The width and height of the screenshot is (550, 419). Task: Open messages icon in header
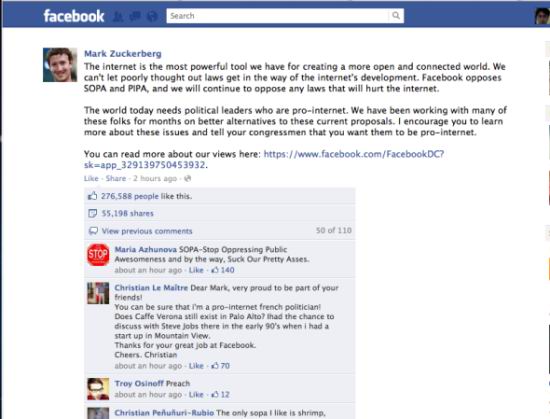coord(135,16)
